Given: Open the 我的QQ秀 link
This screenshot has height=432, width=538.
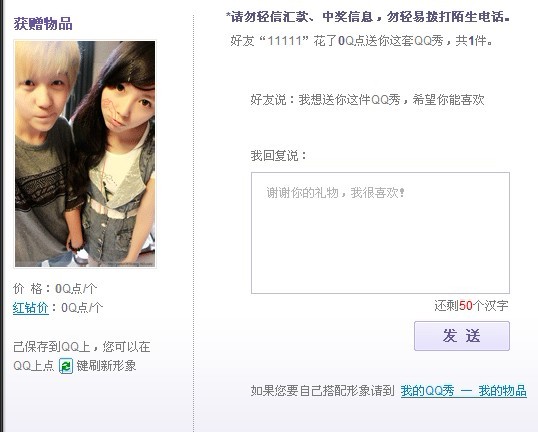Looking at the screenshot, I should (428, 391).
